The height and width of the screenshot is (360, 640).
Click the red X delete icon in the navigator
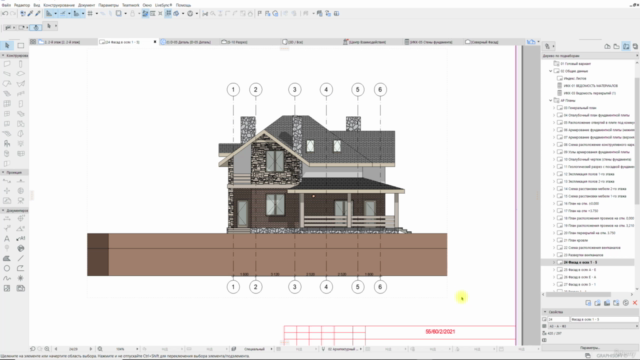635,303
